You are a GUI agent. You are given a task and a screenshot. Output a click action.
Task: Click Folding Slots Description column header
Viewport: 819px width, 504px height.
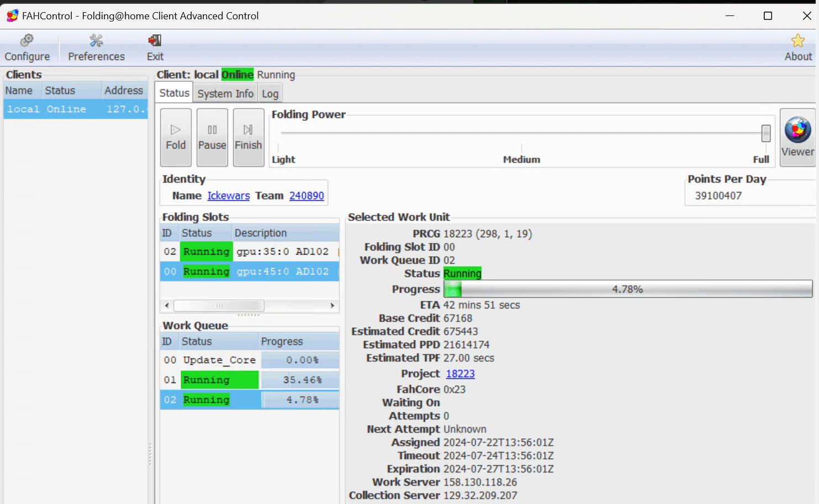[x=285, y=233]
